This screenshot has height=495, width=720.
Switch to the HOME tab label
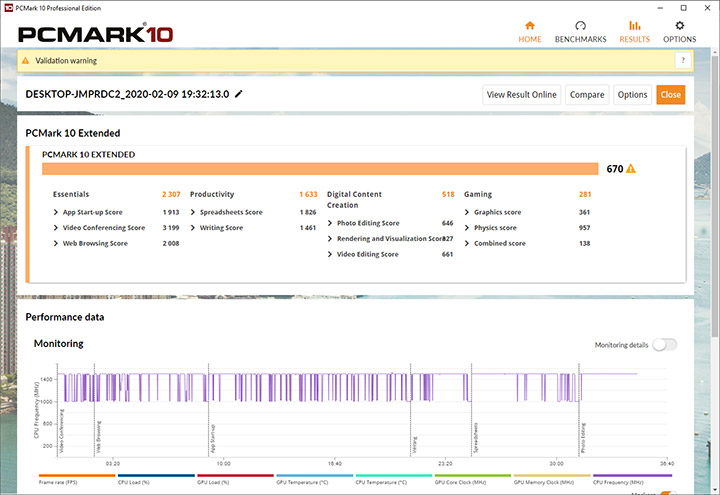[x=530, y=39]
